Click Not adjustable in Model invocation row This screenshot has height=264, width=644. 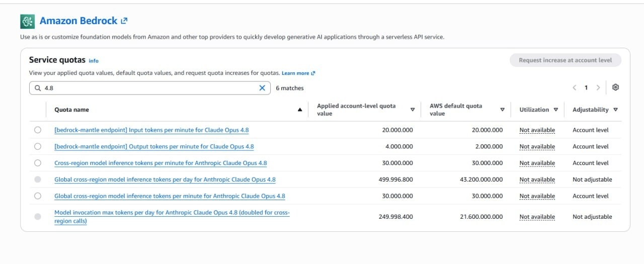(x=592, y=217)
